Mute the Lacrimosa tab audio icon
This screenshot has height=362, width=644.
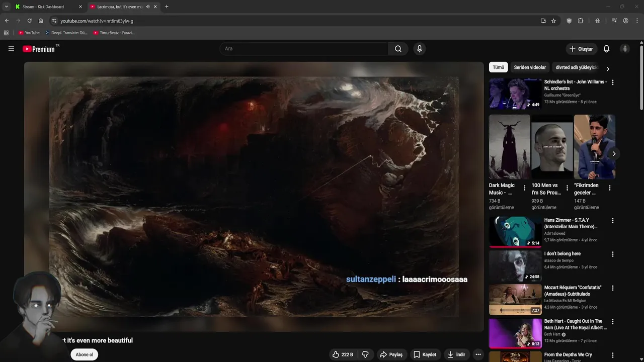click(x=147, y=7)
